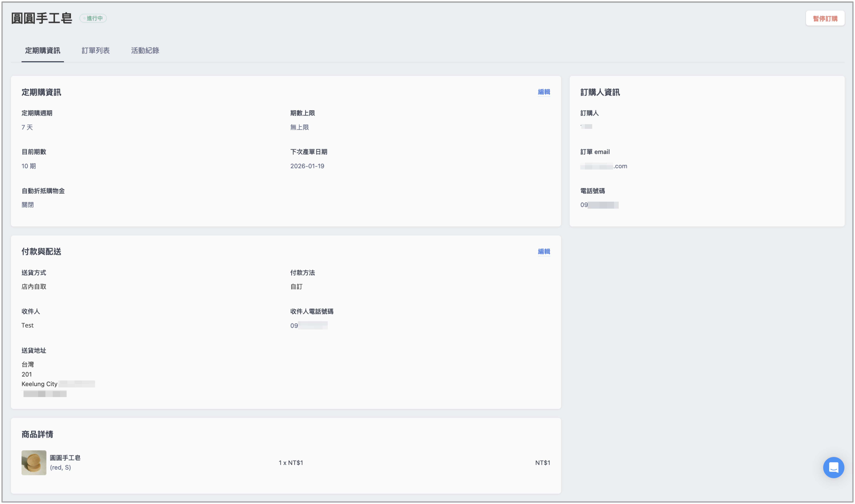Click the 圓圓手工皂 page title

pyautogui.click(x=41, y=18)
